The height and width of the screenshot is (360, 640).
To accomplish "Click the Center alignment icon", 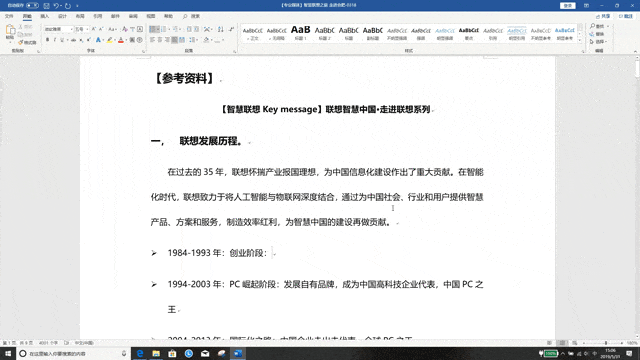I will click(160, 40).
